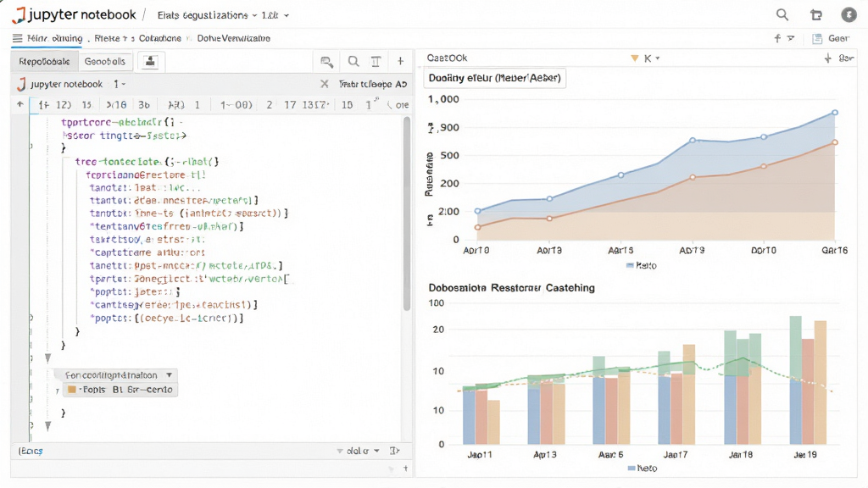Click the filter icon left of the Geer save icon
The width and height of the screenshot is (868, 488).
pos(791,38)
